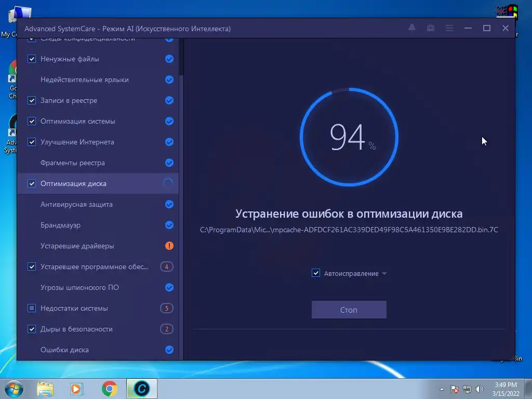Select the Фрагменты реестра list item
The image size is (532, 399).
[x=98, y=163]
